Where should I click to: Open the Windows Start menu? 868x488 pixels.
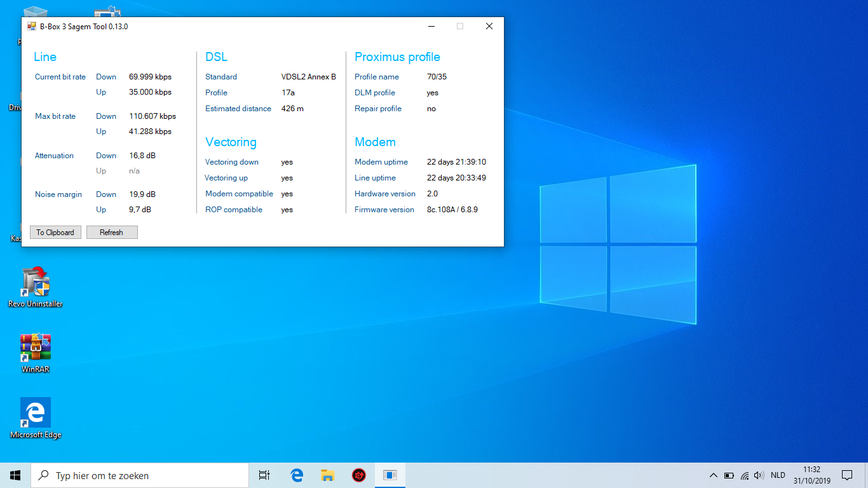click(x=15, y=475)
